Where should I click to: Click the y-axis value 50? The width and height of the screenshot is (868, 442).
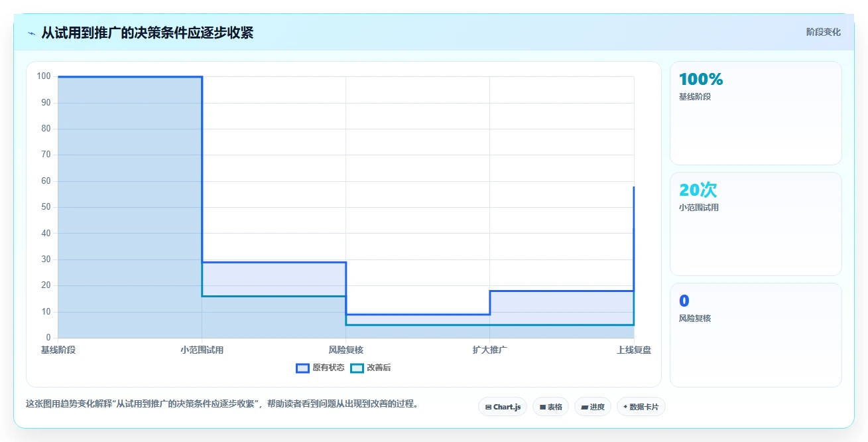pos(46,207)
